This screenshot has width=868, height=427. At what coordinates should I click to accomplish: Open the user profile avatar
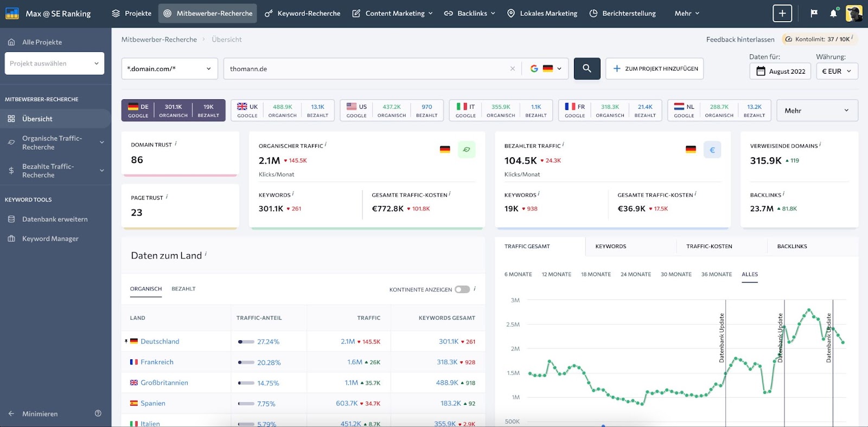point(854,14)
